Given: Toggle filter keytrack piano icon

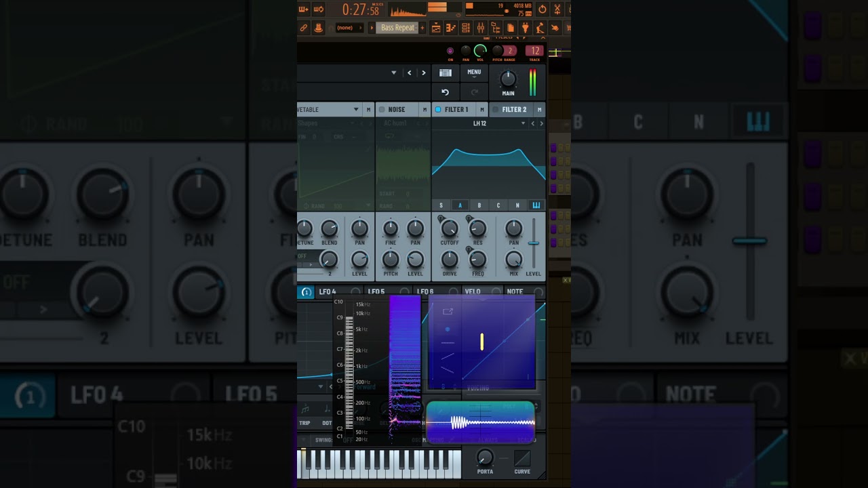Looking at the screenshot, I should 536,205.
